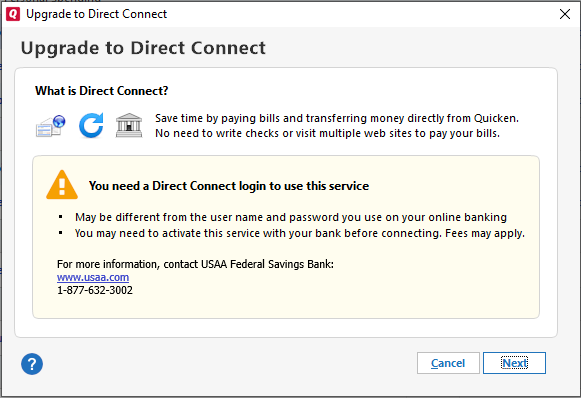Click the "No need to write checks" sentence
The image size is (581, 398).
[327, 133]
